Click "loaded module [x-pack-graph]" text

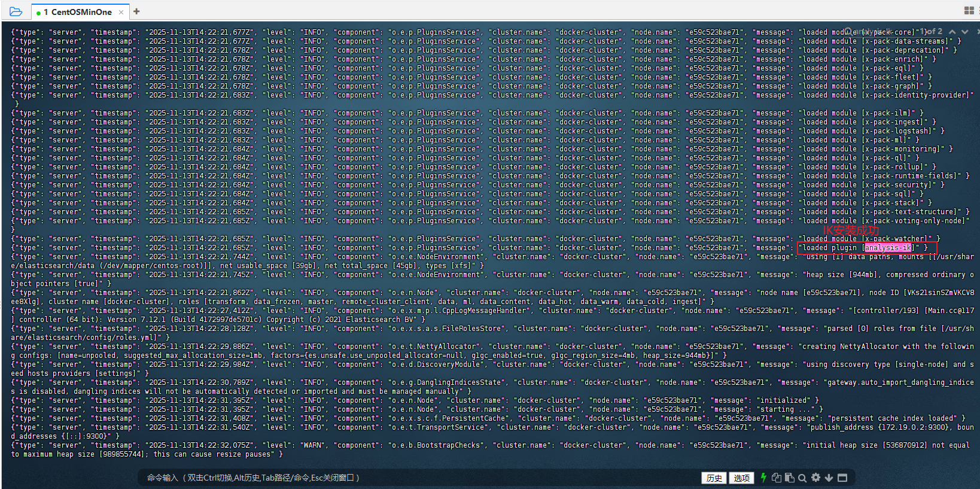click(862, 86)
